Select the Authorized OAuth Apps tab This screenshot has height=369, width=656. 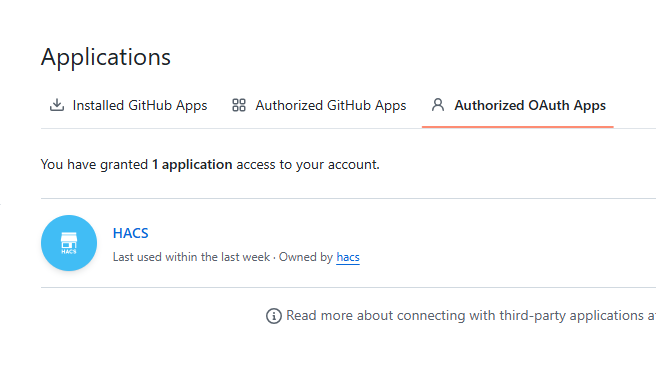click(518, 105)
